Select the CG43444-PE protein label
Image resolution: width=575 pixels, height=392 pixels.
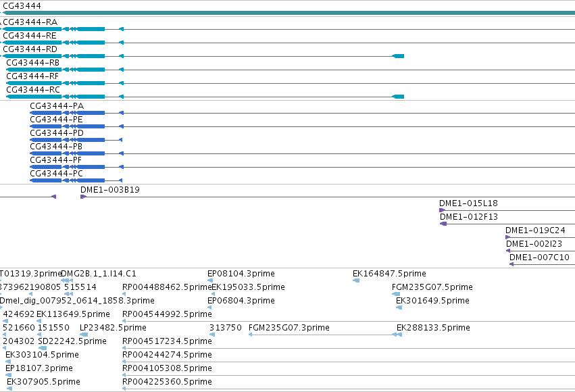tap(57, 120)
